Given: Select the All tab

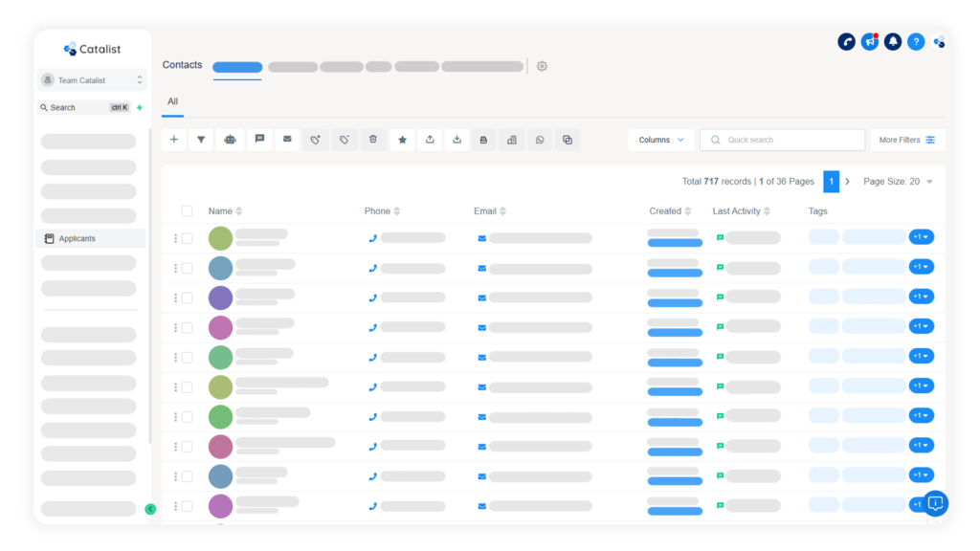Looking at the screenshot, I should (172, 101).
